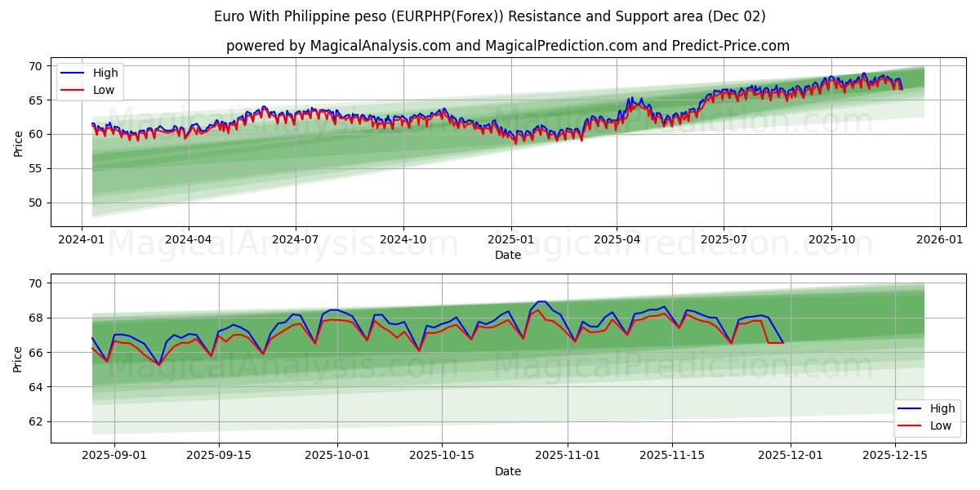This screenshot has width=980, height=490.
Task: Click the peak of the blue High curve
Action: coord(863,73)
